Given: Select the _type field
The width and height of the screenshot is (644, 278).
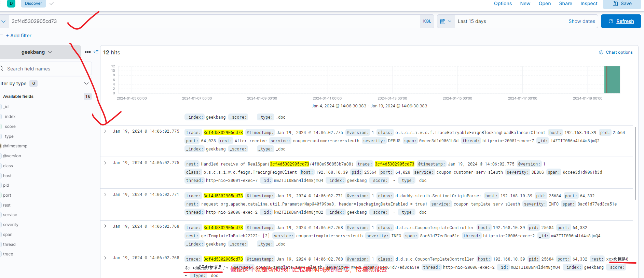Looking at the screenshot, I should click(8, 136).
